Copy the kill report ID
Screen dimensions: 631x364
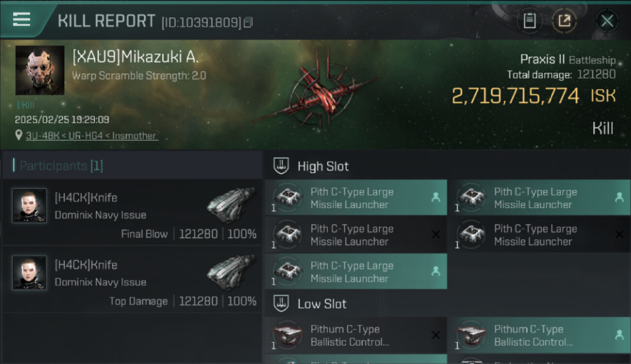coord(248,22)
